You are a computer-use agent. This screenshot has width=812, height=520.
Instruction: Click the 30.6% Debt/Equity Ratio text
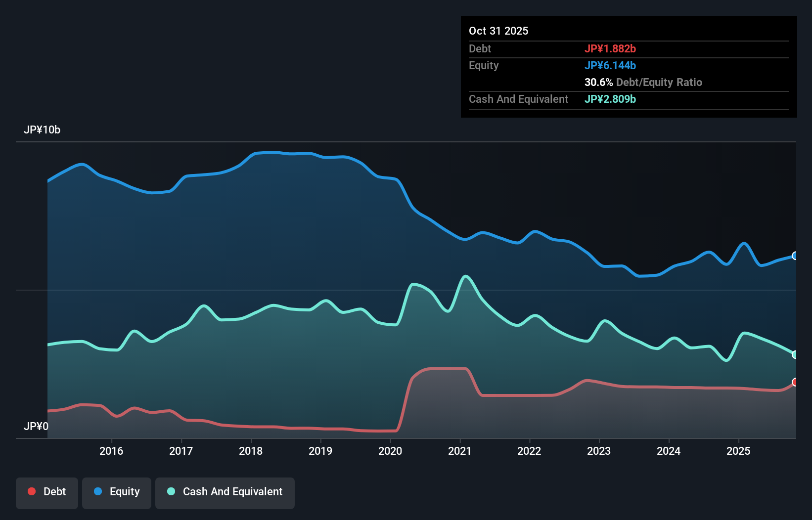(x=643, y=82)
